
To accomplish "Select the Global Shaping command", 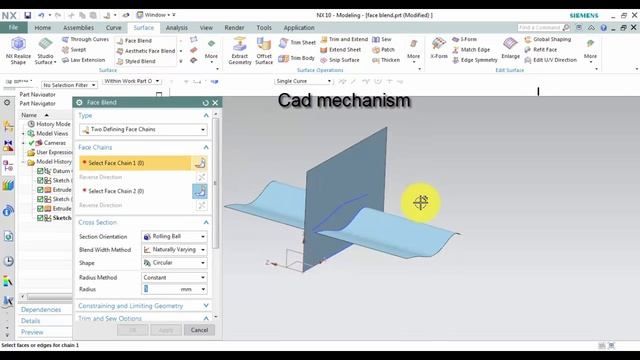I will 548,39.
